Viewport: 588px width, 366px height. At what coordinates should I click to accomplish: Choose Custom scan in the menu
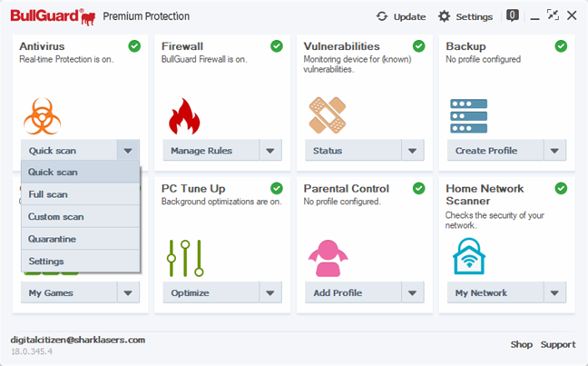80,216
